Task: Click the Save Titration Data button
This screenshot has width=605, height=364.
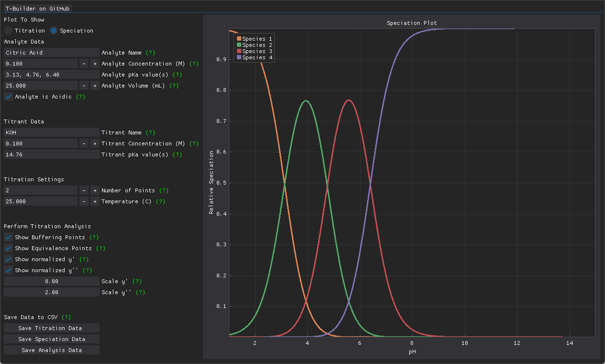Action: [x=51, y=328]
